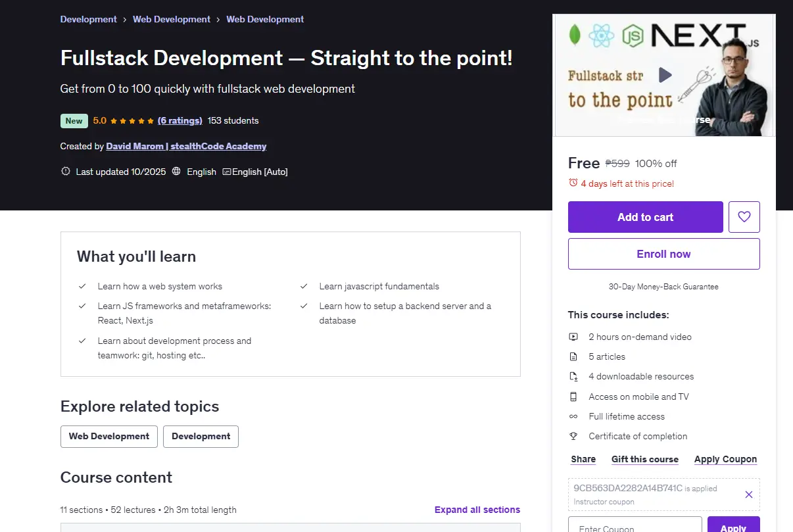Screen dimensions: 793x532
Task: Click the New badge
Action: pos(74,121)
